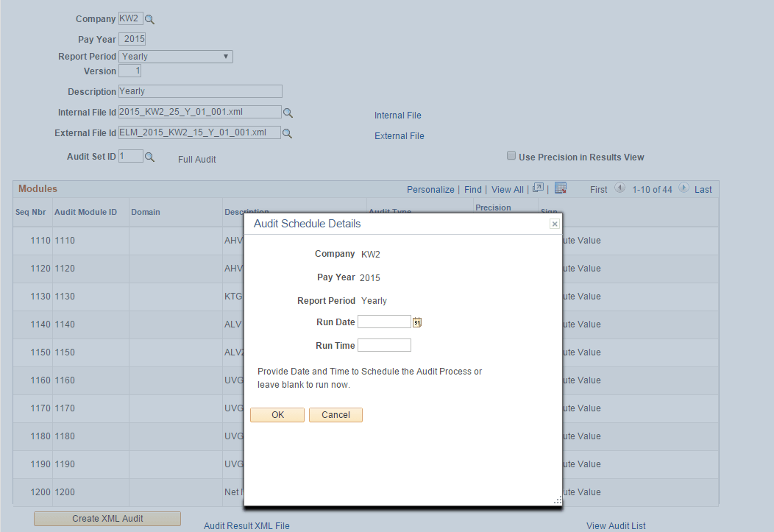Cancel the Audit Schedule Details dialog
This screenshot has width=774, height=532.
(335, 414)
